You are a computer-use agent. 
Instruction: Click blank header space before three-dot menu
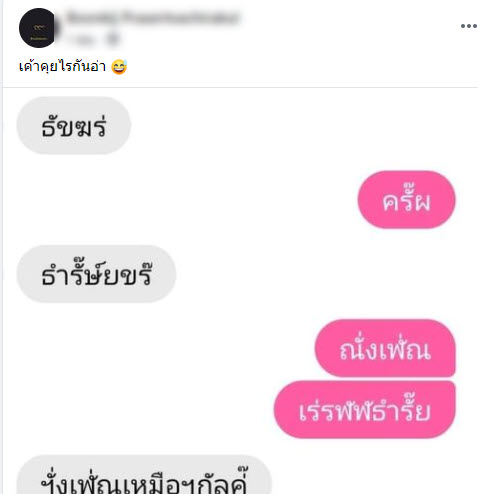click(x=350, y=26)
